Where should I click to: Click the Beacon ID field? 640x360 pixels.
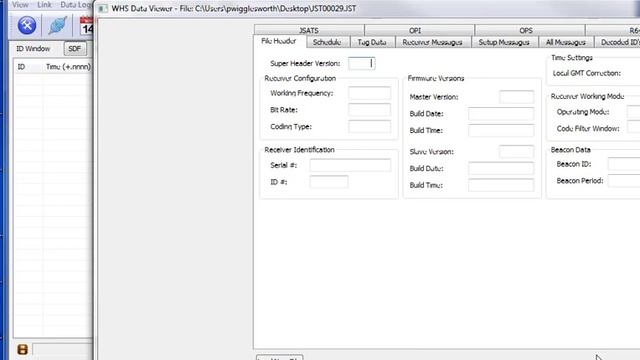pyautogui.click(x=624, y=164)
